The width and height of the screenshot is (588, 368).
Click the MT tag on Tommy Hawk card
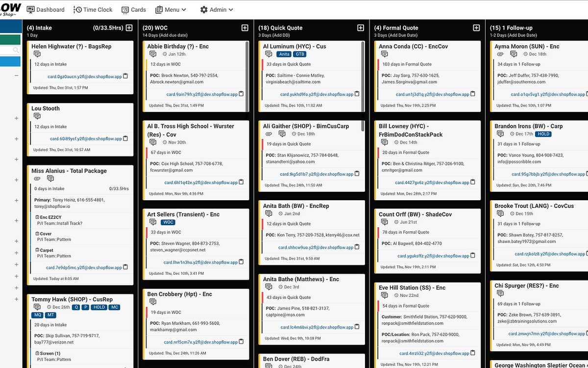pos(51,315)
